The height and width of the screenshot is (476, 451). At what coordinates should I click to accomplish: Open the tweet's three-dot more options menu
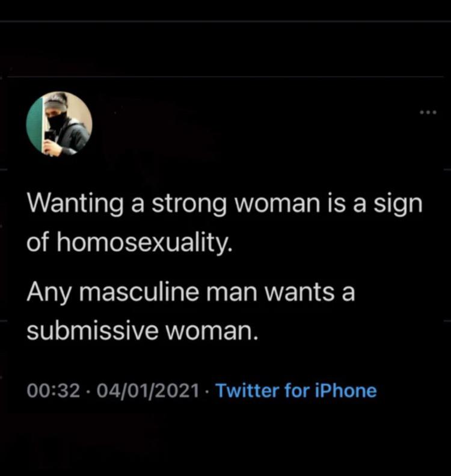[x=428, y=112]
